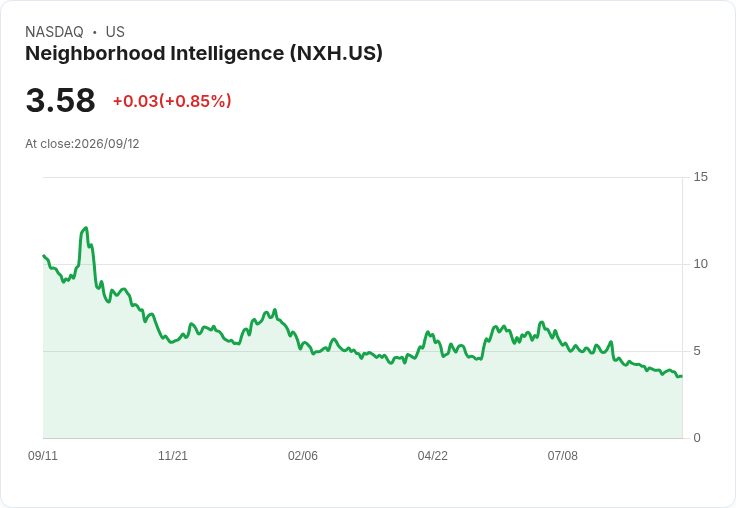Viewport: 736px width, 508px height.
Task: Click the starting point of the price line
Action: (44, 255)
